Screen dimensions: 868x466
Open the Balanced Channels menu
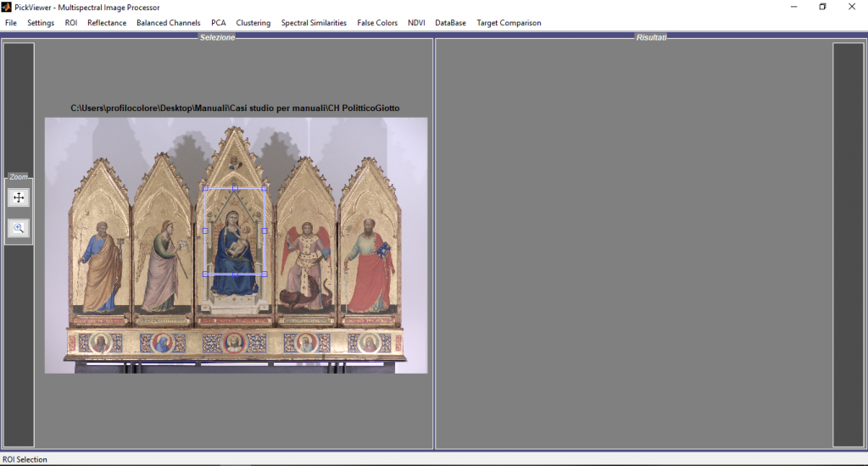(x=169, y=23)
